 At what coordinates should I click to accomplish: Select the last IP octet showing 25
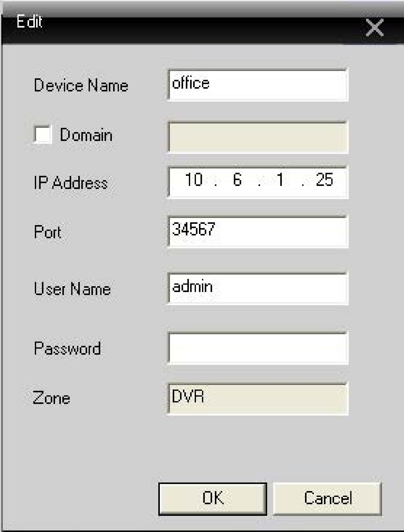[324, 180]
